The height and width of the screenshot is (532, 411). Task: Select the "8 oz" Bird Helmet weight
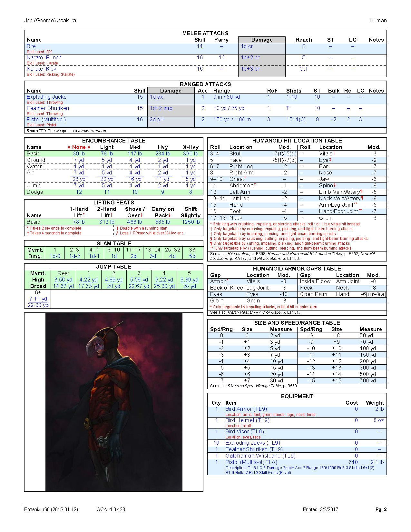tap(379, 420)
